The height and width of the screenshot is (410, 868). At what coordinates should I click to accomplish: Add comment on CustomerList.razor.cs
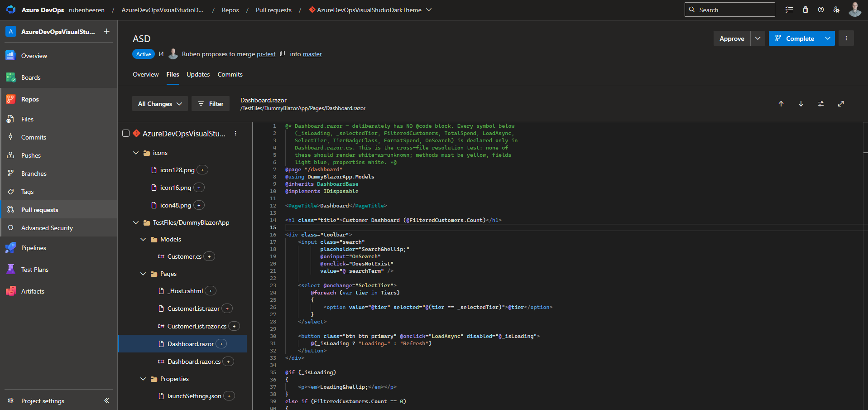click(234, 326)
